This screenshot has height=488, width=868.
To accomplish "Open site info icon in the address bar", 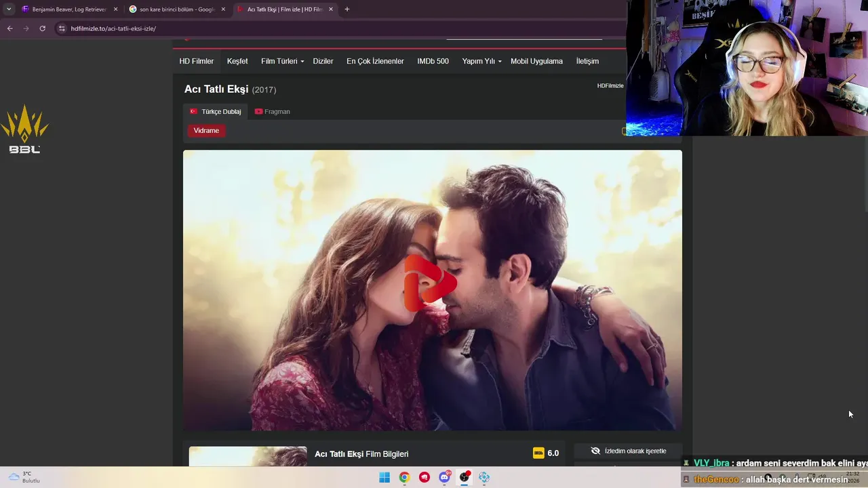I will (x=62, y=28).
